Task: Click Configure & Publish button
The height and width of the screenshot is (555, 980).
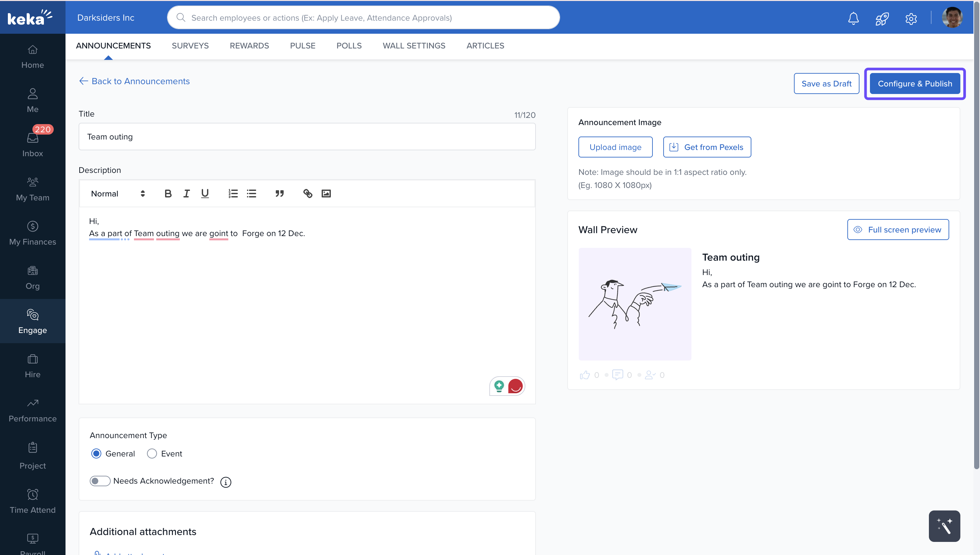Action: coord(915,84)
